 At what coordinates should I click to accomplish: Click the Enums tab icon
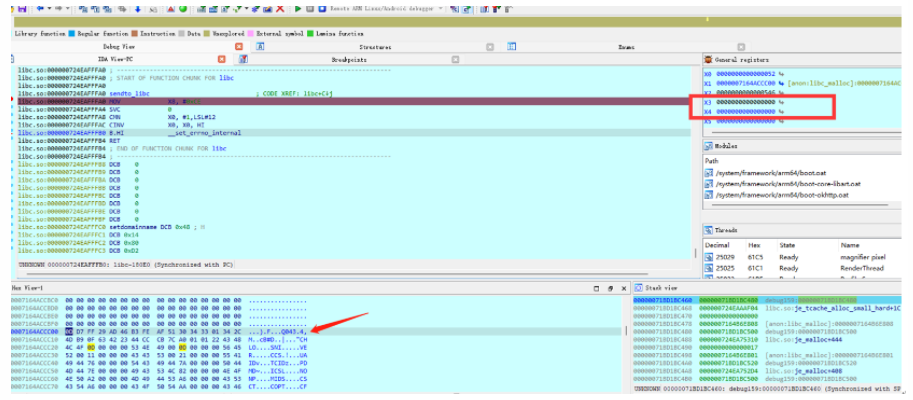tap(512, 47)
